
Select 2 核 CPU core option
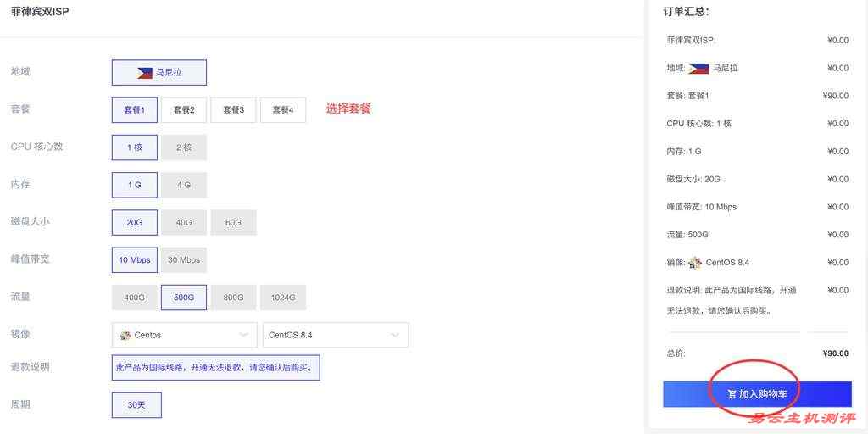pos(184,147)
